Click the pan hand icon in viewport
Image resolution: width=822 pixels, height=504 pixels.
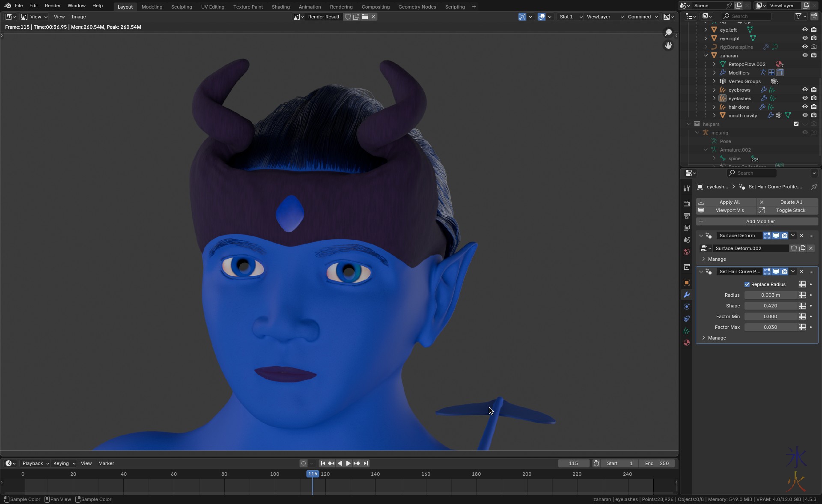pyautogui.click(x=668, y=45)
